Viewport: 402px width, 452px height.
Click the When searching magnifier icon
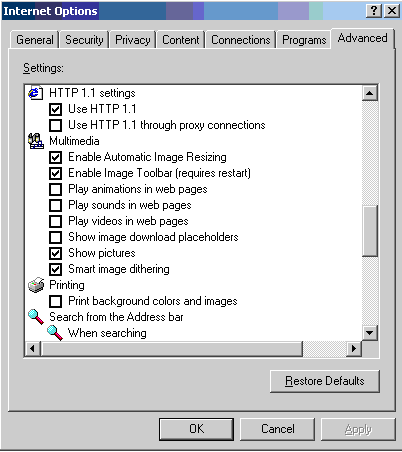point(55,333)
